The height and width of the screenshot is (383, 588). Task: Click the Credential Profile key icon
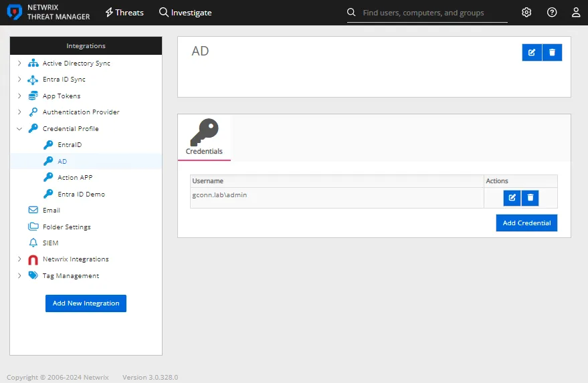[33, 128]
